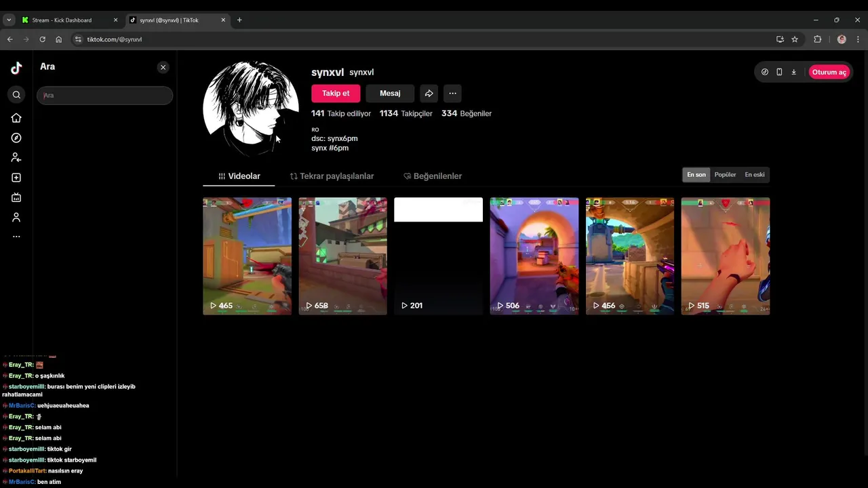Open the video with 515 views
Image resolution: width=868 pixels, height=488 pixels.
(x=726, y=256)
